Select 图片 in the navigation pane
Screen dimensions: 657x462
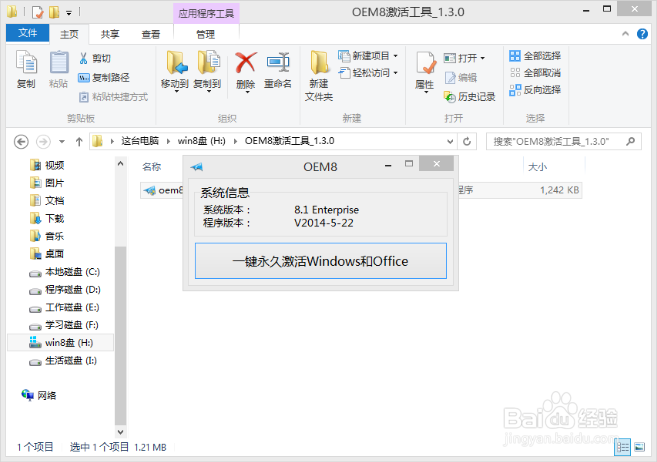pos(47,183)
